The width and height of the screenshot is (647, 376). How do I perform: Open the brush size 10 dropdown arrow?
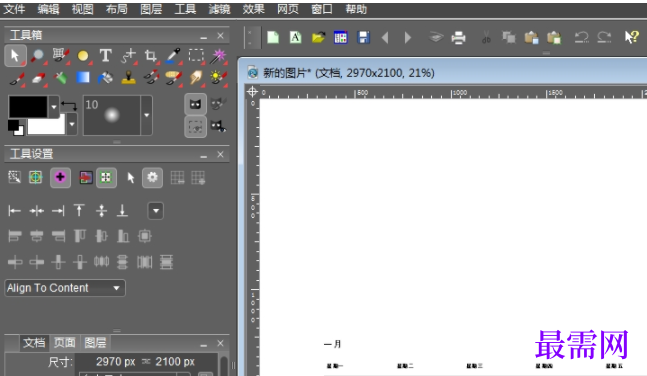[x=146, y=115]
